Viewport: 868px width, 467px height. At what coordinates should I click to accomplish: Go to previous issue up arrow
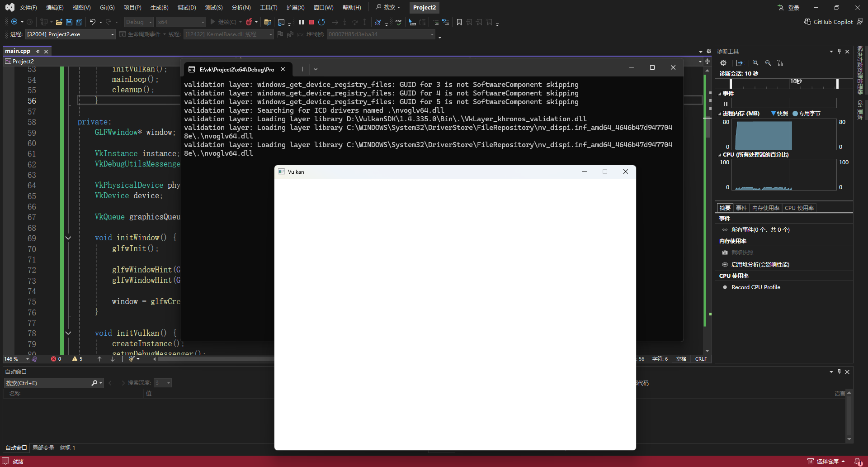[x=99, y=359]
